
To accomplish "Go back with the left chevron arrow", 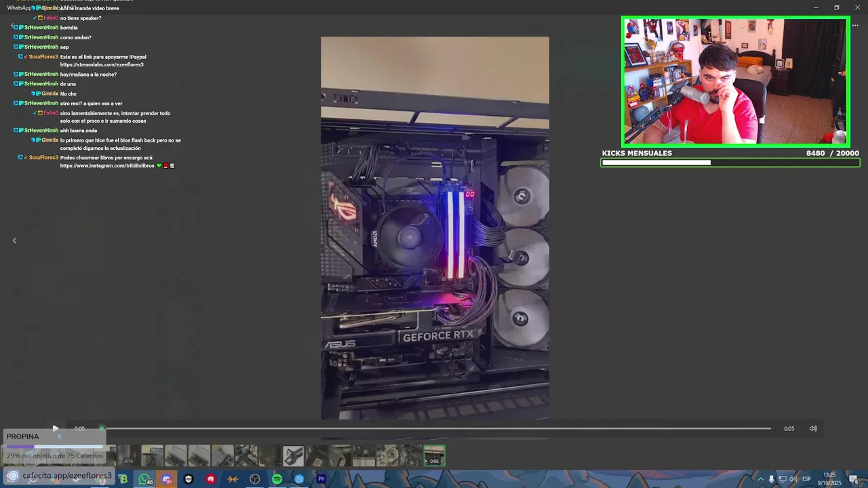I will [x=14, y=241].
